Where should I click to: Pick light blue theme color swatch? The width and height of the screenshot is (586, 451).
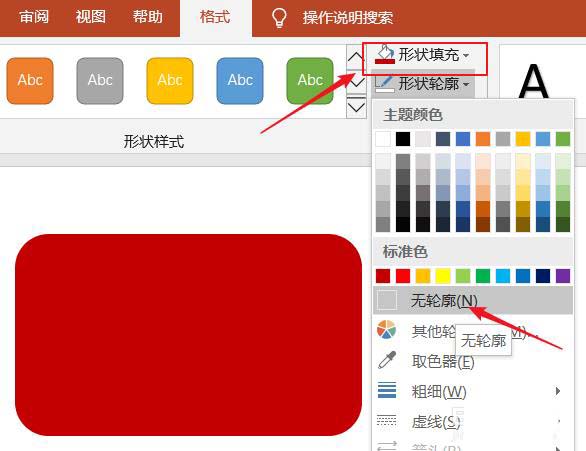[x=543, y=139]
